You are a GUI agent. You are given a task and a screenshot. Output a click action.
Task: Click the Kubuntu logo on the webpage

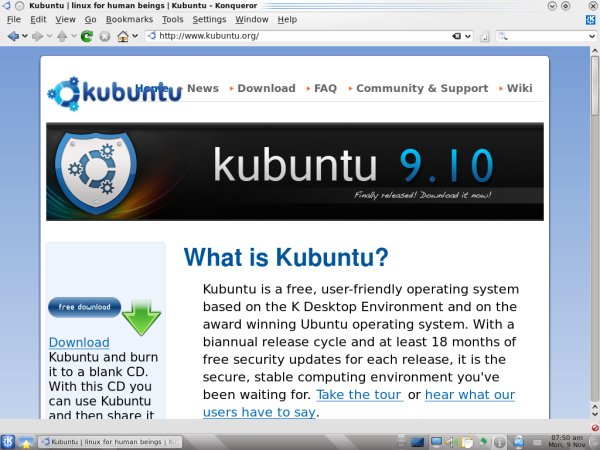pos(114,93)
